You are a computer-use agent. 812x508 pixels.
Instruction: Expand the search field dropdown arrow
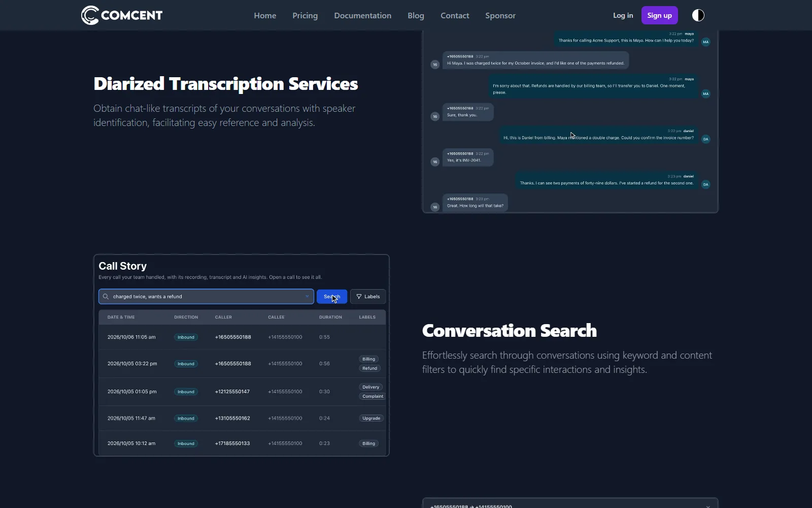coord(307,297)
